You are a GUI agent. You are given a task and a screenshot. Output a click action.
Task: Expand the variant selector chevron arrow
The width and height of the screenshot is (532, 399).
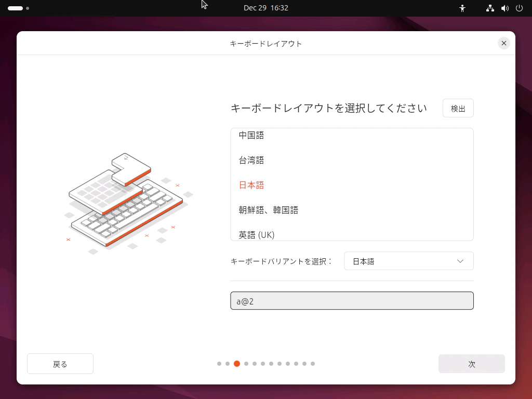coord(459,261)
